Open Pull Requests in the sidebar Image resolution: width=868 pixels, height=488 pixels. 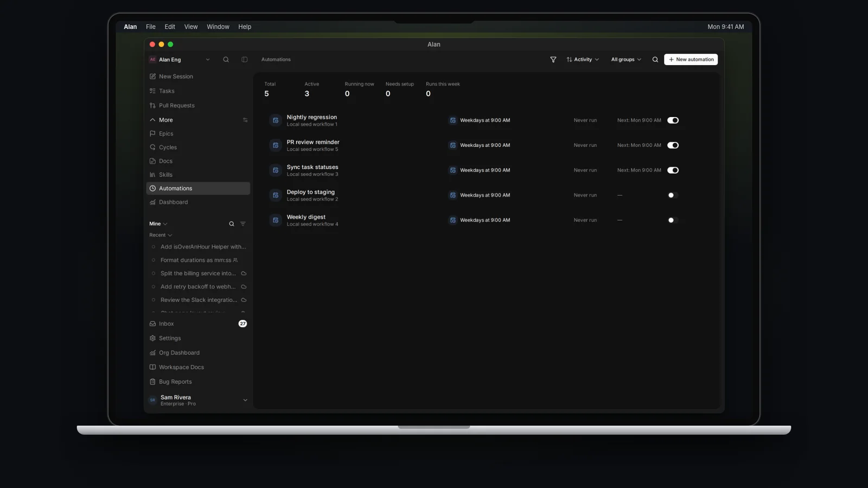coord(198,106)
